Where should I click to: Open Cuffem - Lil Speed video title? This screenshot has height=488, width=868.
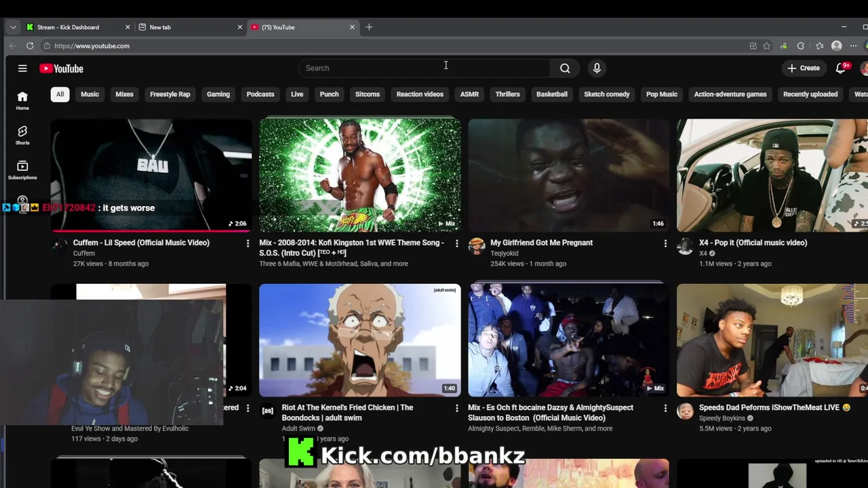(x=141, y=243)
